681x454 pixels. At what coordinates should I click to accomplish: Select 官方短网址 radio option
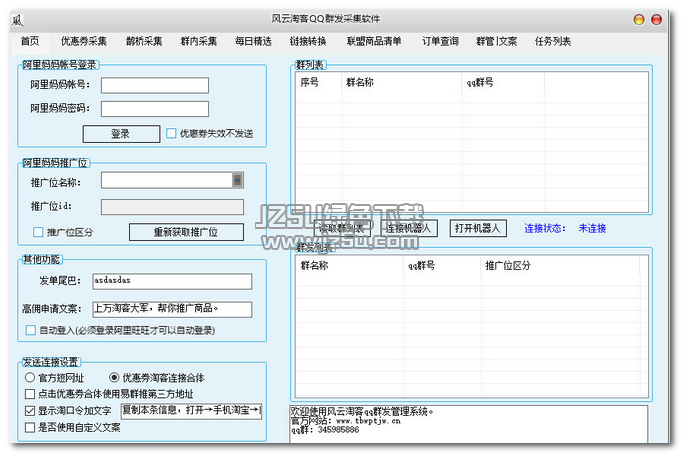pyautogui.click(x=30, y=377)
